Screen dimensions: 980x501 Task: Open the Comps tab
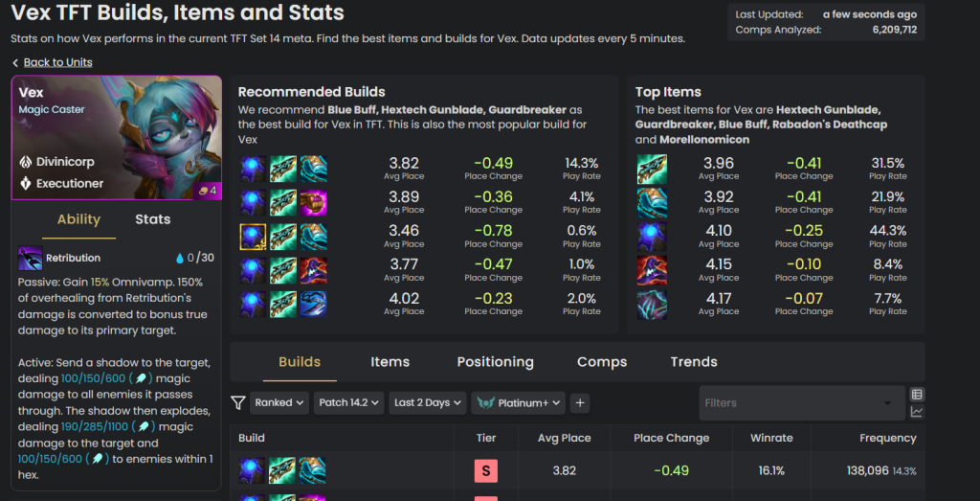602,361
